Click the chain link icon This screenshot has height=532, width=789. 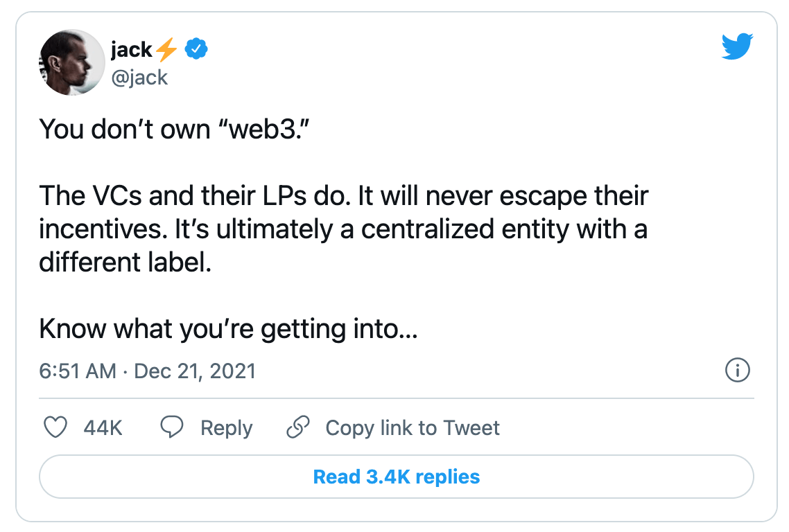(297, 428)
